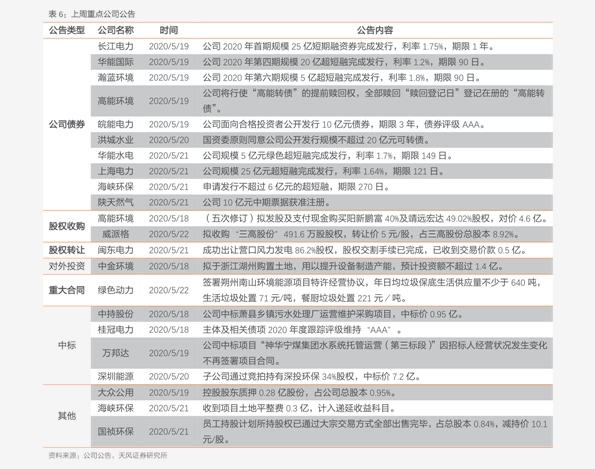Click company name 深圳能源

coord(116,376)
